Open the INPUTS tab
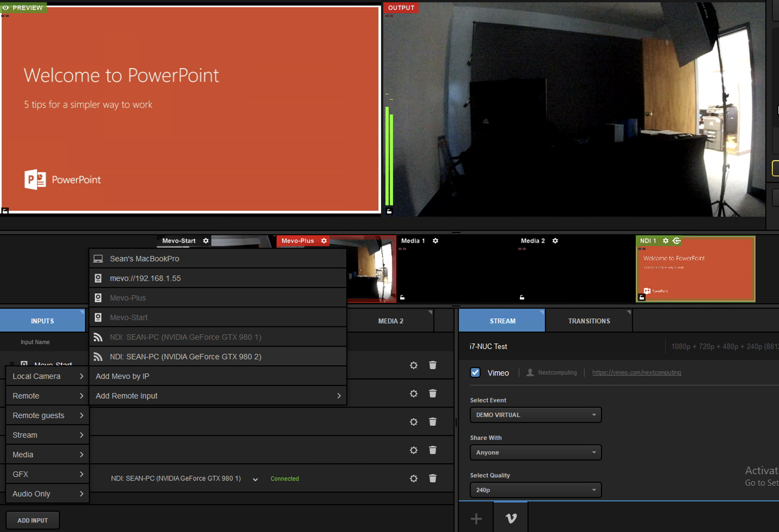Viewport: 779px width, 532px height. [x=42, y=321]
